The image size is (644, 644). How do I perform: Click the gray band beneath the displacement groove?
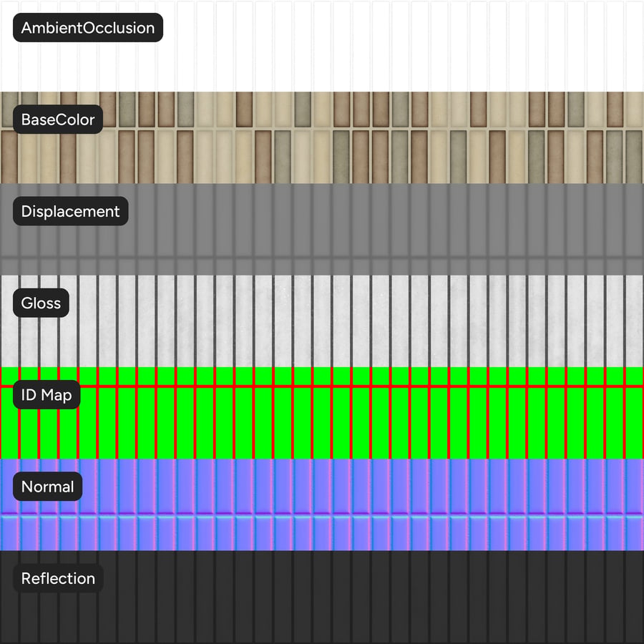322,268
